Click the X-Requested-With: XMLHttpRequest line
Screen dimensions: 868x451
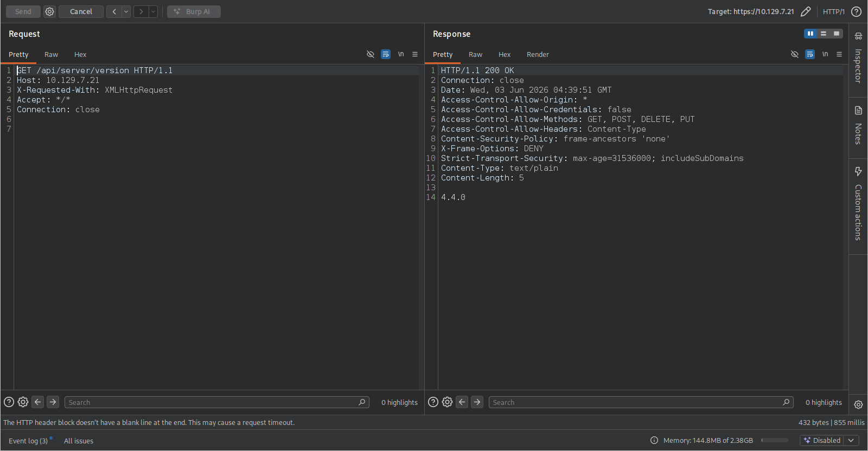coord(94,90)
